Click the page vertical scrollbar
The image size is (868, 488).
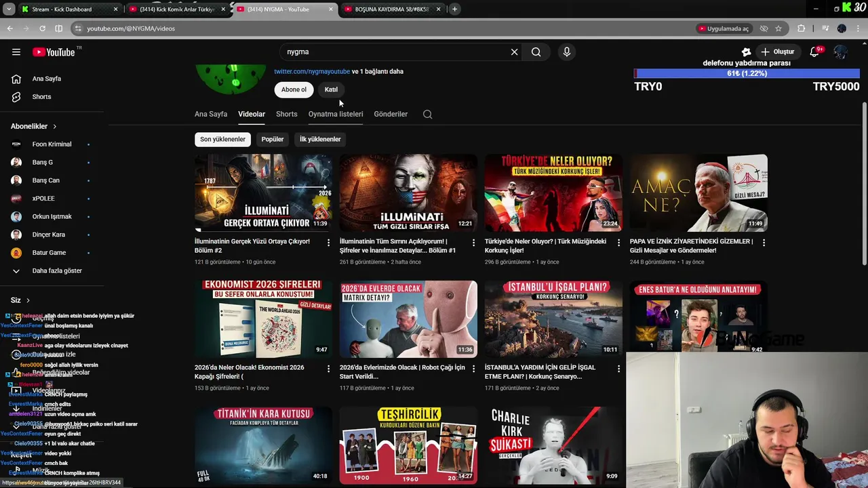[x=864, y=183]
